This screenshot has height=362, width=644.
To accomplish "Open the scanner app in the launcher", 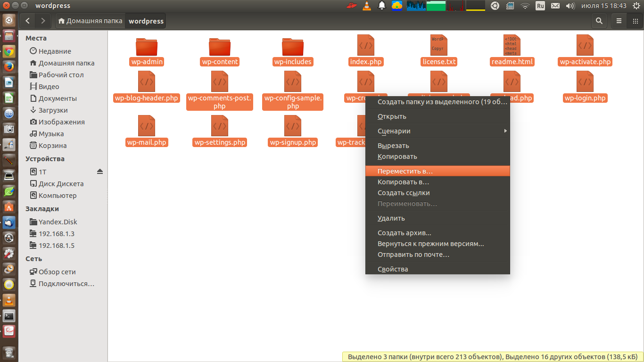I will point(9,176).
